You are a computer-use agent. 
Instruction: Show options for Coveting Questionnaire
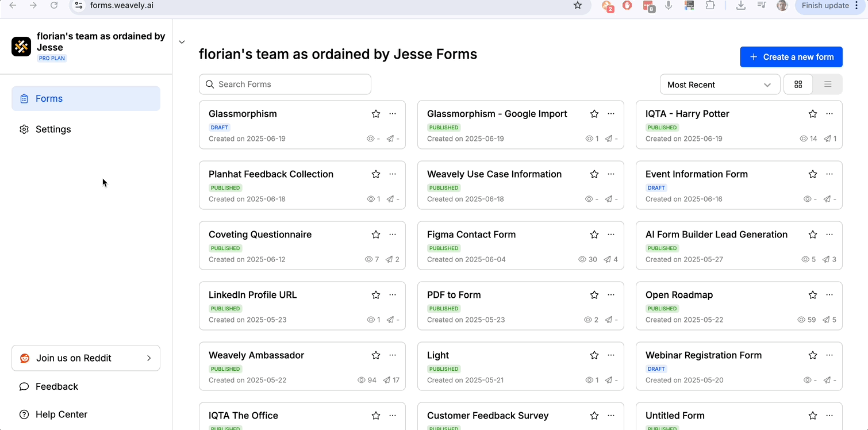tap(393, 235)
